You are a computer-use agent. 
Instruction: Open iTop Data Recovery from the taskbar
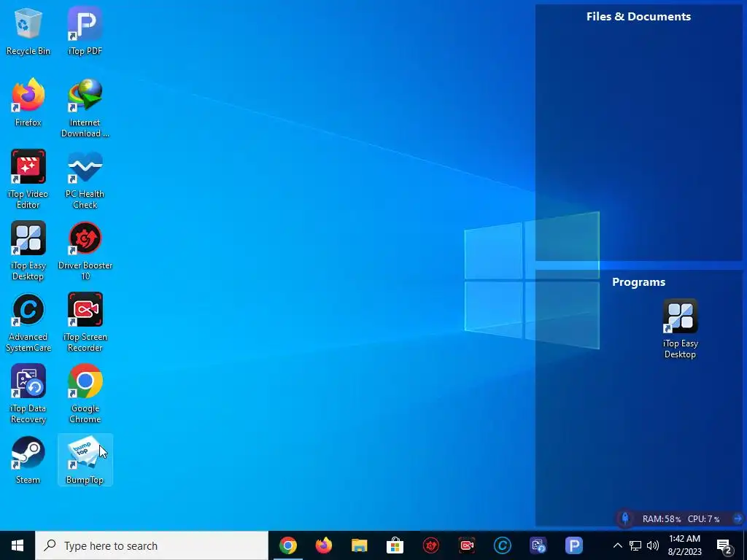[x=538, y=545]
